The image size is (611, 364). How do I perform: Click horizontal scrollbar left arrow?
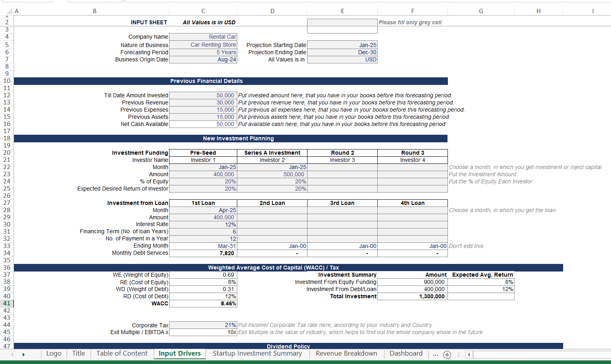[469, 354]
